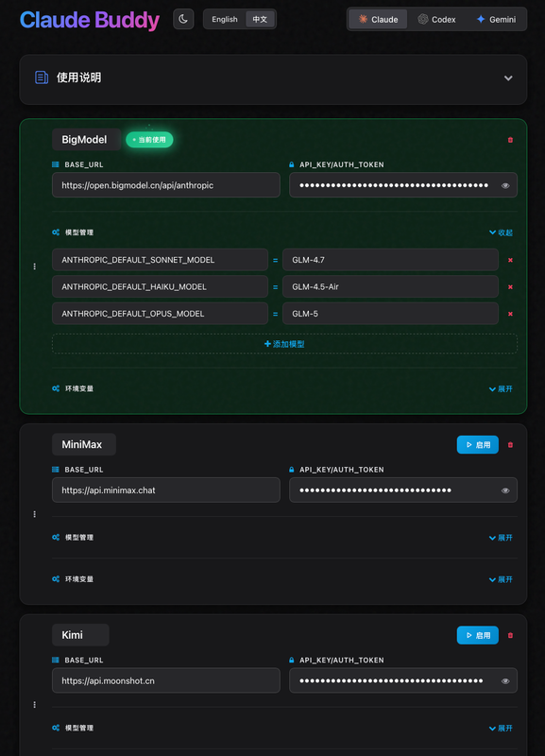This screenshot has width=545, height=756.
Task: Click the GLM-4.7 value field
Action: (x=390, y=260)
